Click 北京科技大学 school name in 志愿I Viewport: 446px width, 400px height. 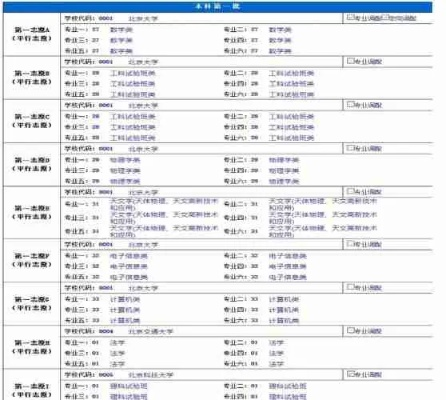[x=151, y=375]
